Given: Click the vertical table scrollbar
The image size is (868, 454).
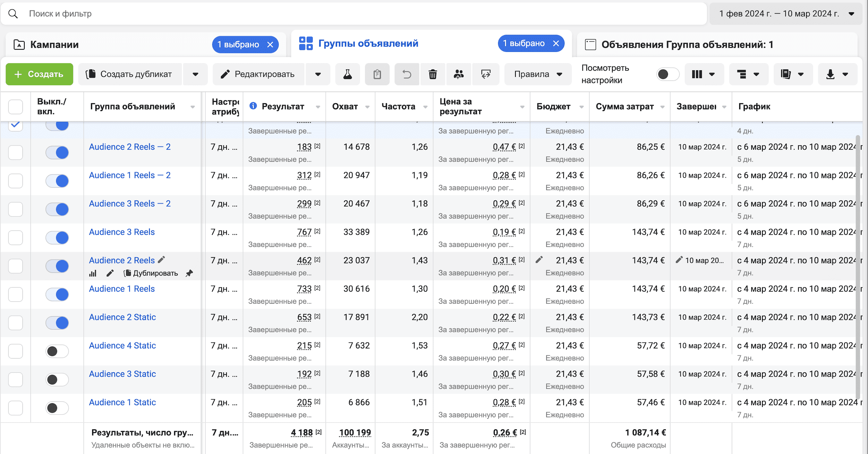Looking at the screenshot, I should [857, 266].
